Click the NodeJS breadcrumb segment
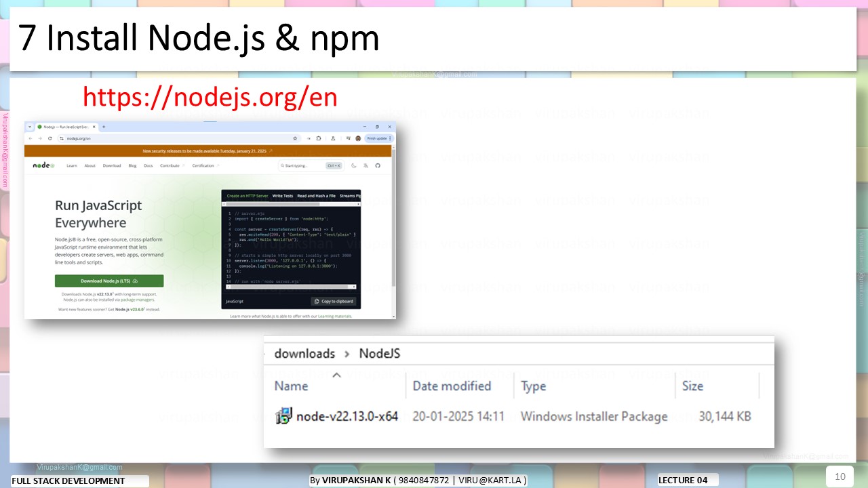 point(380,354)
